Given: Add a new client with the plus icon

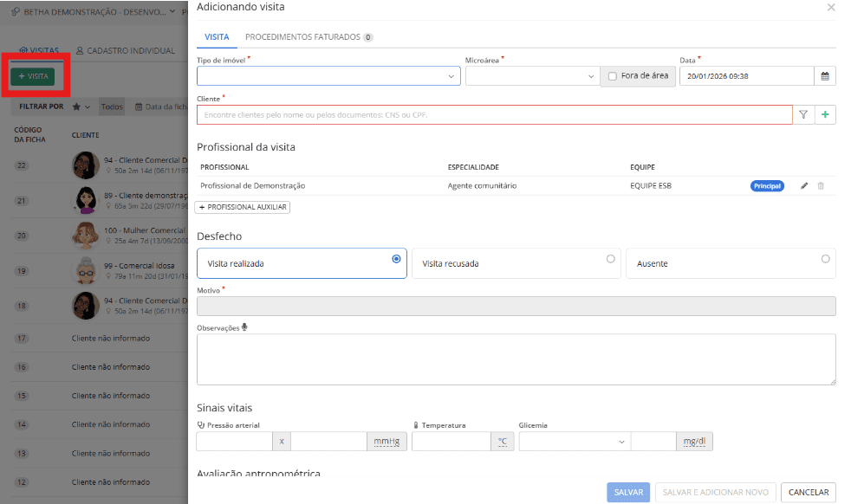Looking at the screenshot, I should click(x=825, y=115).
